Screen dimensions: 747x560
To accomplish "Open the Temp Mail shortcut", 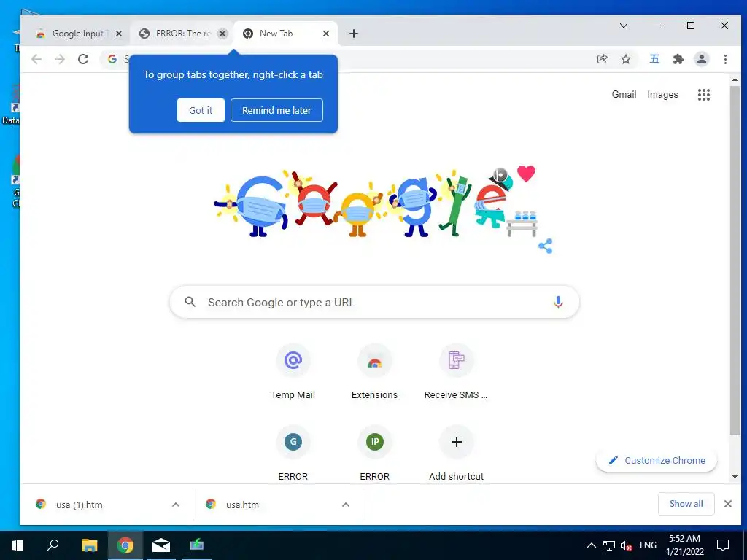I will (293, 372).
